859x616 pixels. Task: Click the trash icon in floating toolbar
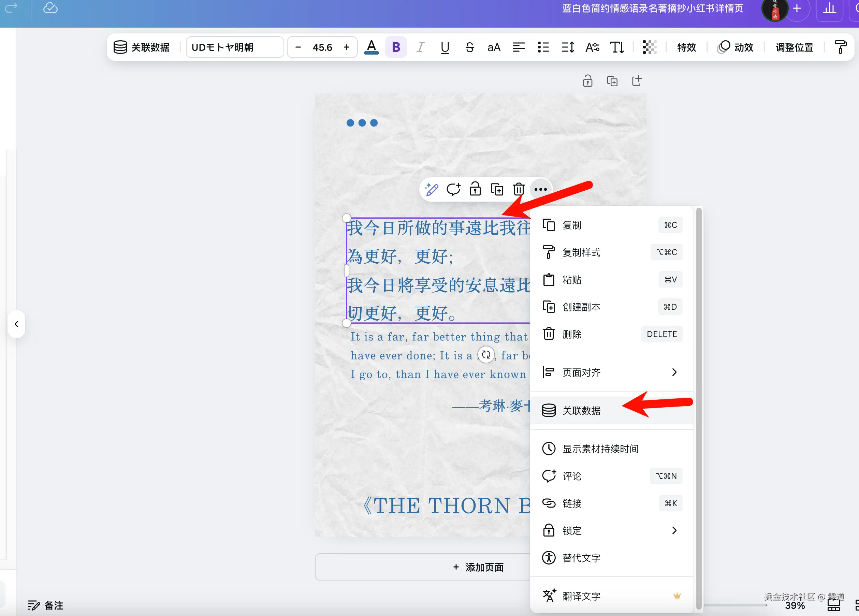tap(519, 189)
